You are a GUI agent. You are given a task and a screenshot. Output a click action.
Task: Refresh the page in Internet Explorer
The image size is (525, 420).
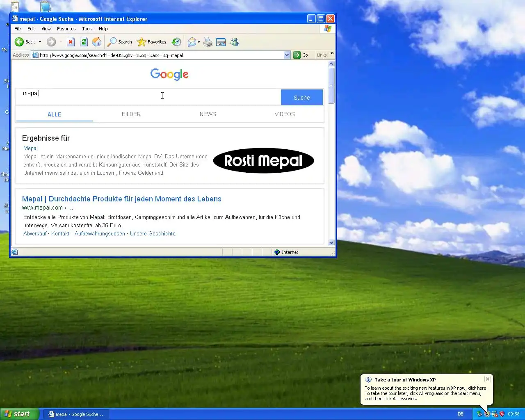[x=84, y=42]
